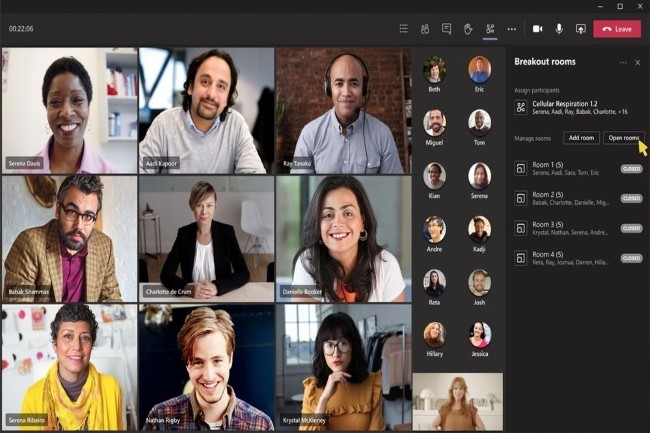Viewport: 650px width, 433px height.
Task: Click Room 4 Closed status badge
Action: coord(631,258)
